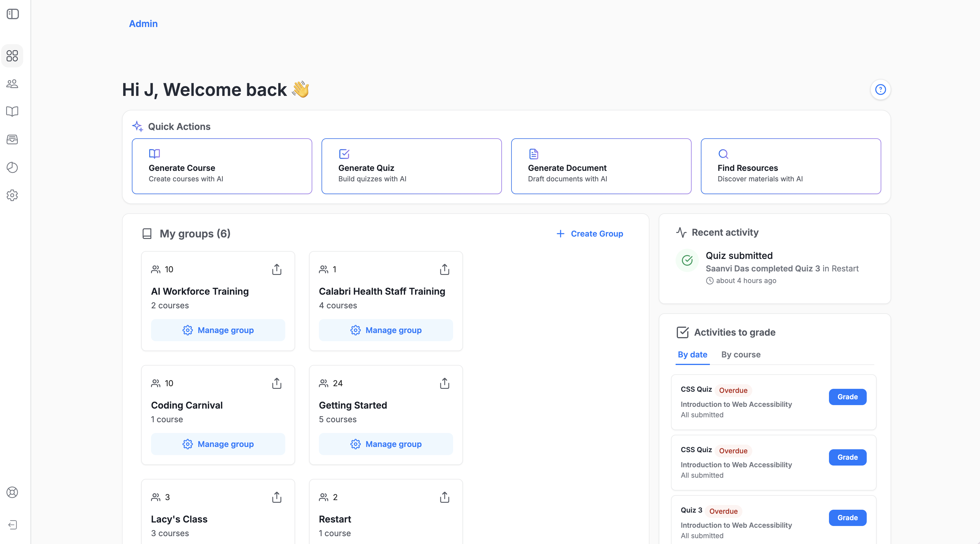Click Create Group
The image size is (980, 544).
(589, 234)
